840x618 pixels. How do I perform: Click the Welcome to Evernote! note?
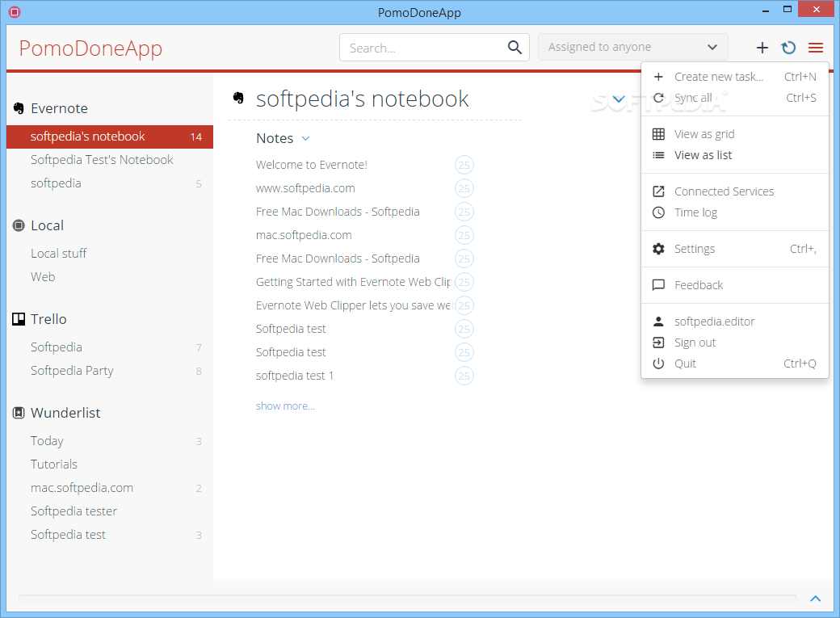[x=311, y=165]
